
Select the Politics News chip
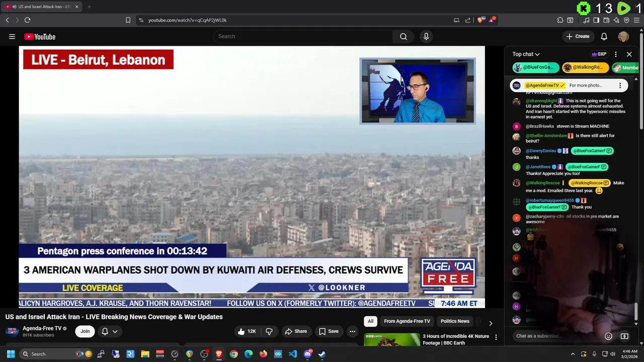click(455, 321)
